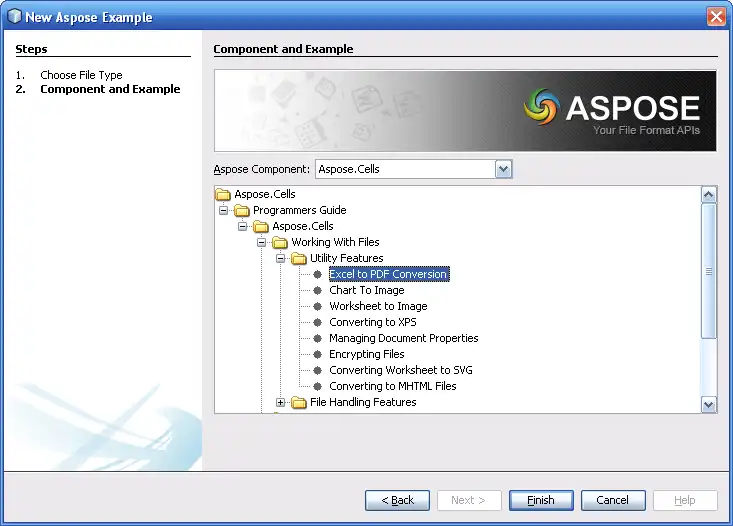This screenshot has height=526, width=733.
Task: Click the nested Aspose.Cells folder icon
Action: click(x=261, y=226)
